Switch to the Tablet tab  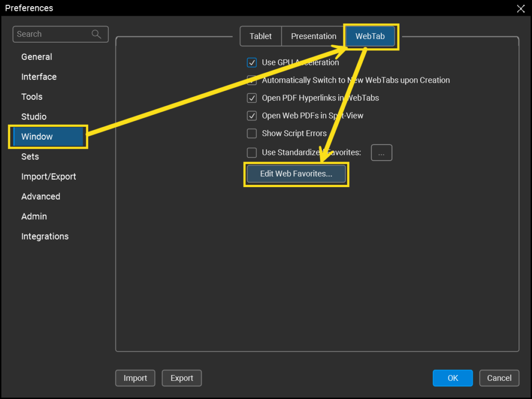(x=261, y=36)
